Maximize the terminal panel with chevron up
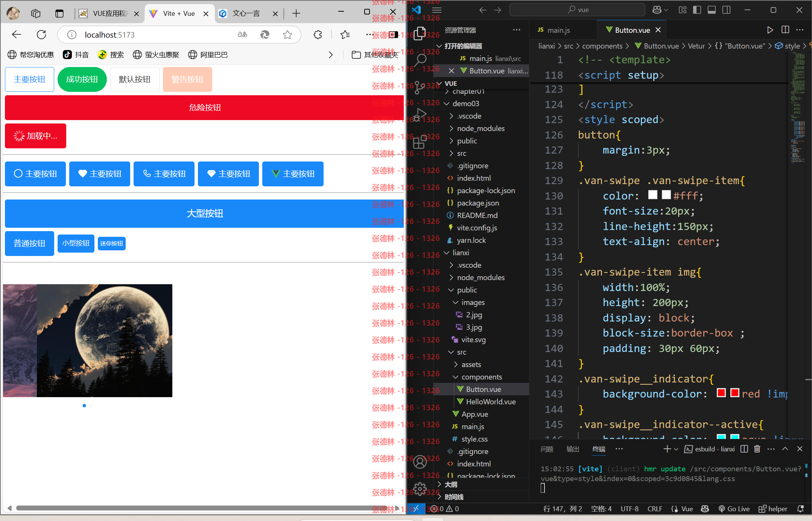Image resolution: width=812 pixels, height=521 pixels. tap(785, 449)
